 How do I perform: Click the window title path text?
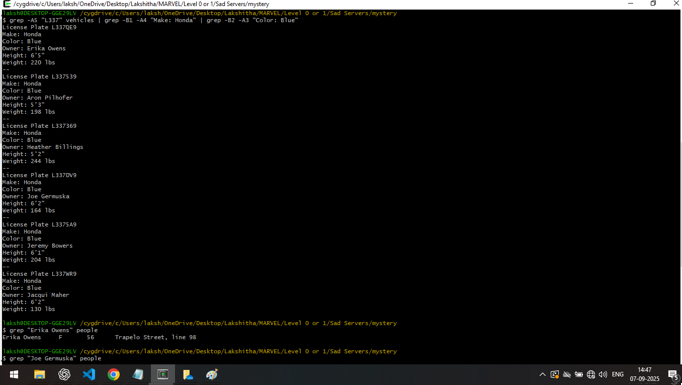(x=141, y=4)
